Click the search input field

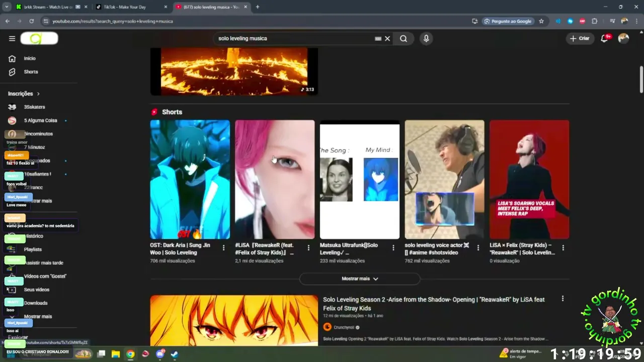coord(294,39)
